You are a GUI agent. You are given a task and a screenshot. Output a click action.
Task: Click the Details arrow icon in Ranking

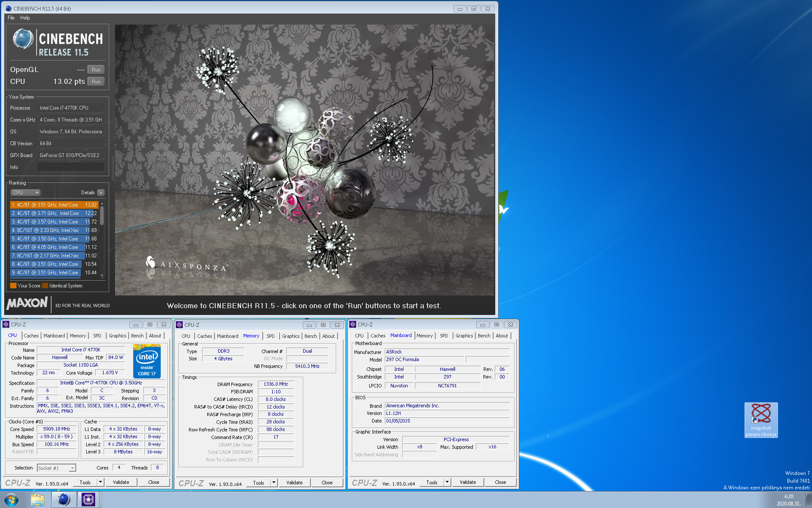(101, 193)
